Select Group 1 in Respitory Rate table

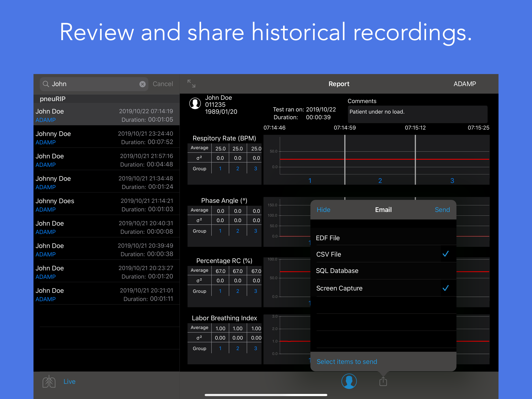pyautogui.click(x=220, y=169)
